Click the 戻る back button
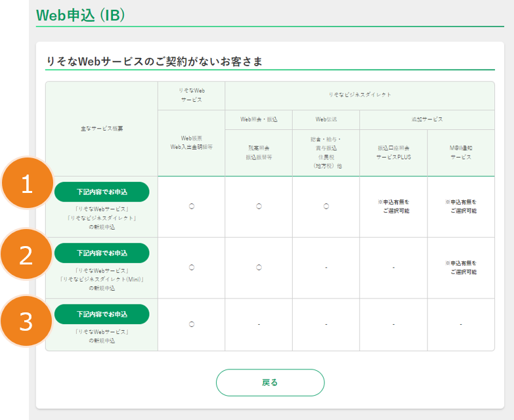 (x=270, y=383)
